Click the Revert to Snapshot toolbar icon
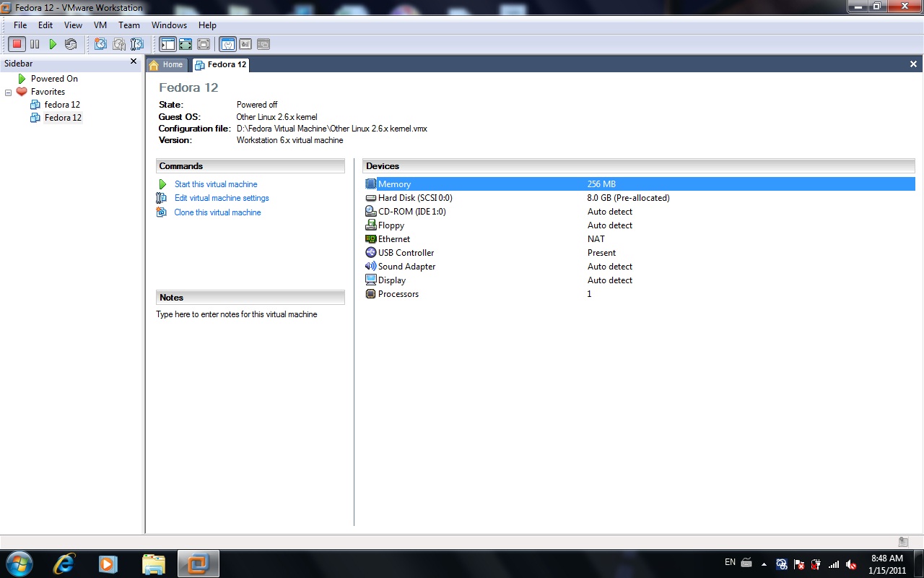Screen dimensions: 924x578 [118, 44]
